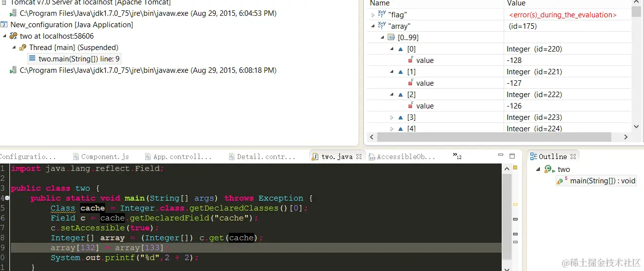Maximize the editor area
Screen dimensions: 644x271
pos(512,156)
